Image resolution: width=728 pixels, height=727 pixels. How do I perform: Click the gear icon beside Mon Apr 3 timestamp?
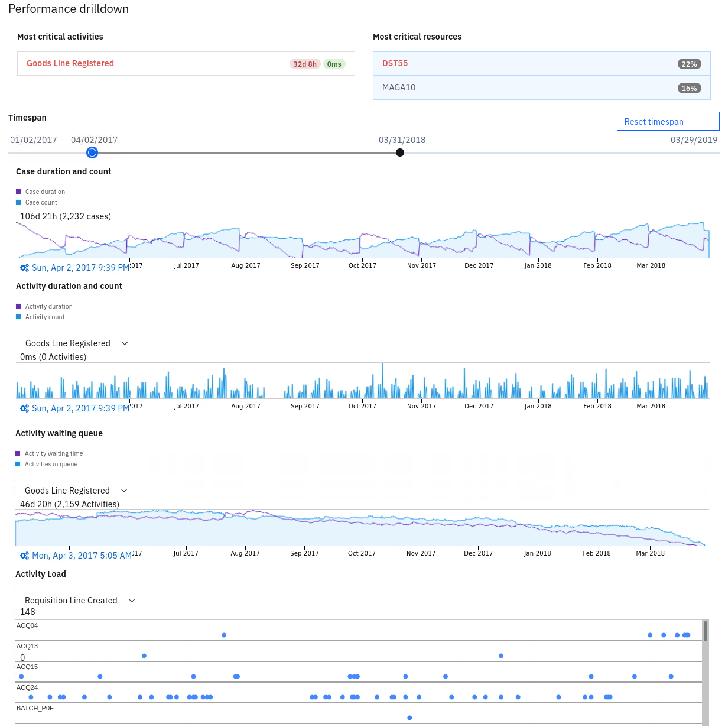click(24, 556)
